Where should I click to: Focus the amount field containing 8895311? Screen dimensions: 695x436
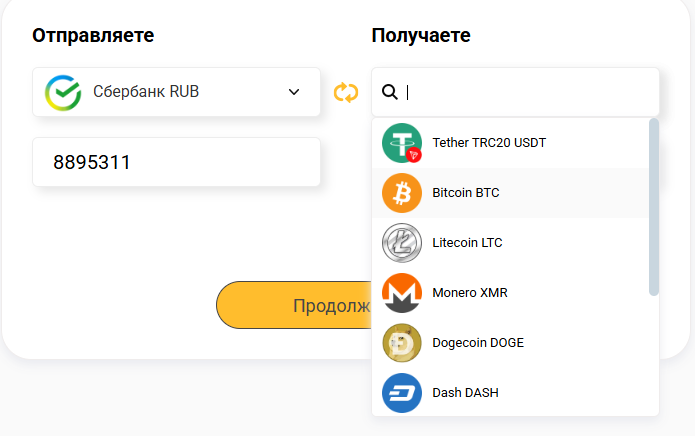(x=176, y=162)
